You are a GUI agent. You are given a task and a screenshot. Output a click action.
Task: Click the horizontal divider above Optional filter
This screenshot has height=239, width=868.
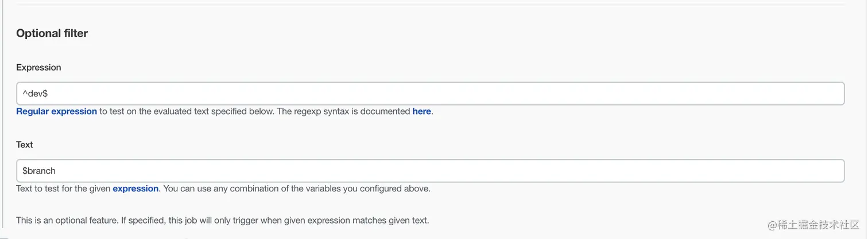tap(431, 5)
